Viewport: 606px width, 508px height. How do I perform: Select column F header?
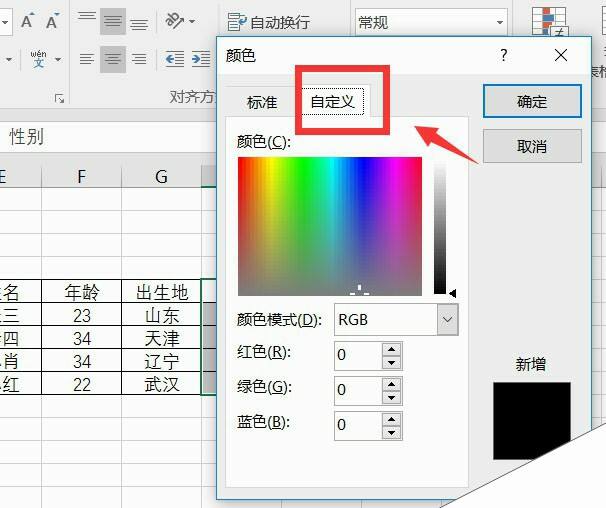click(82, 177)
